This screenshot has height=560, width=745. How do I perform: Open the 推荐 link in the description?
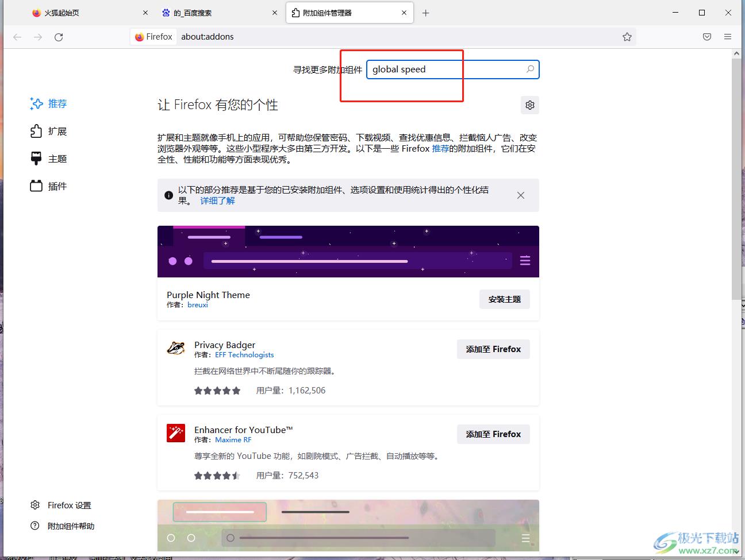pos(440,149)
